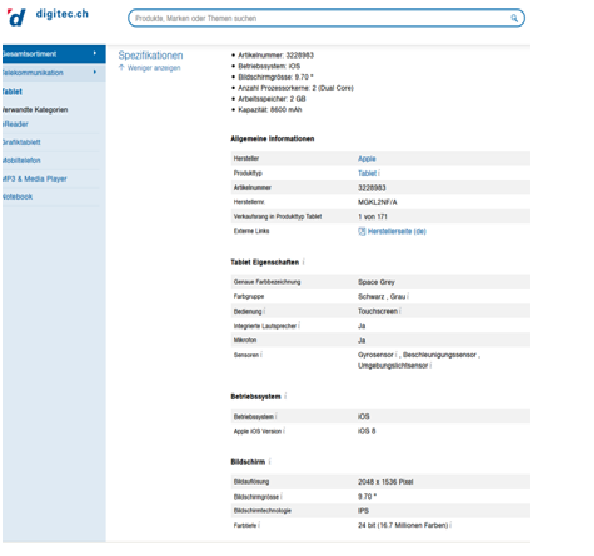Screen dimensions: 594x556
Task: Open info icon next to Sensoren label
Action: pyautogui.click(x=261, y=355)
